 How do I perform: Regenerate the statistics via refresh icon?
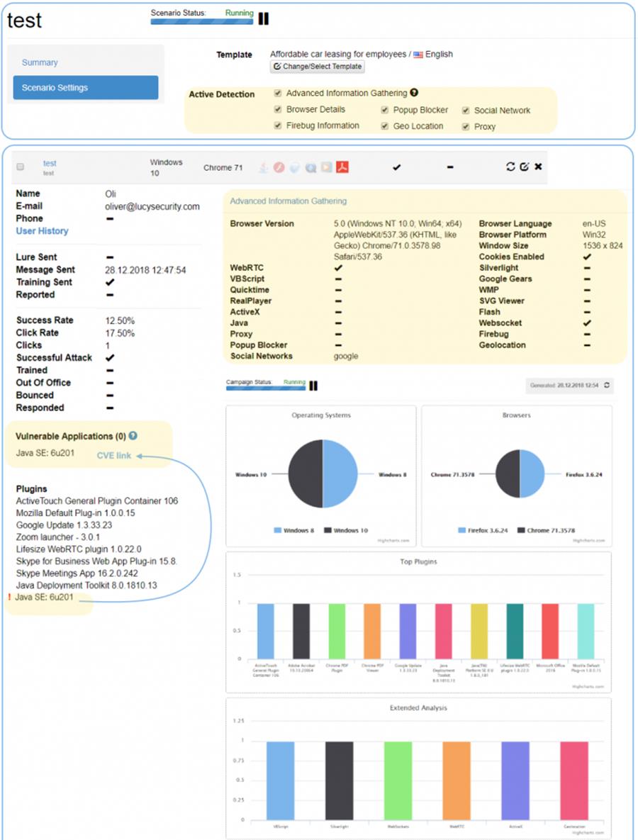pos(607,385)
